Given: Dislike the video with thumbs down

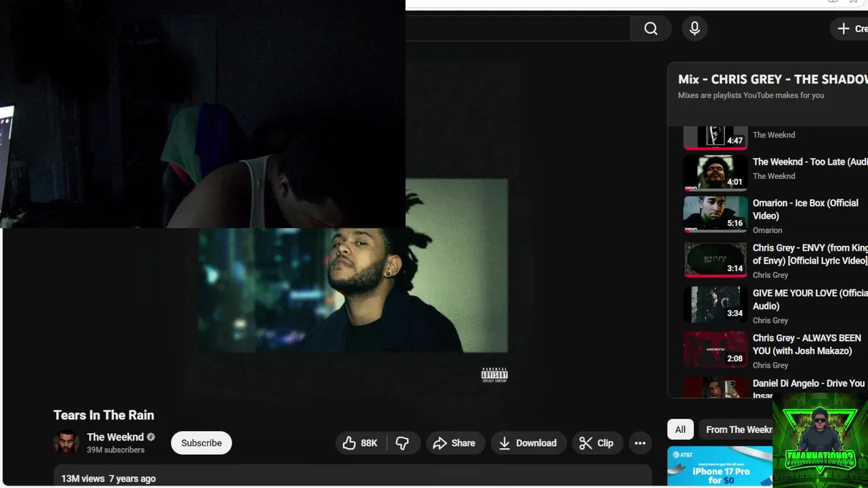Looking at the screenshot, I should point(403,443).
